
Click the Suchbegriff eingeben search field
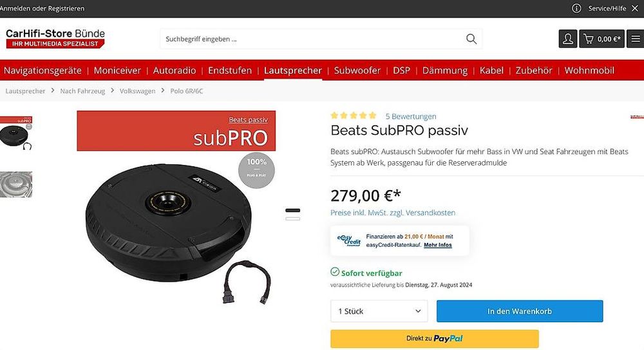point(312,39)
